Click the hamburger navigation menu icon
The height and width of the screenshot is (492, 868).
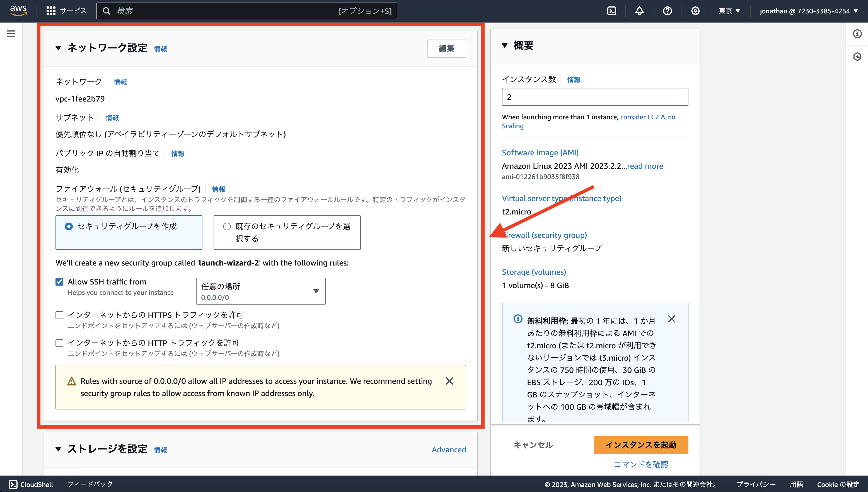(x=11, y=34)
